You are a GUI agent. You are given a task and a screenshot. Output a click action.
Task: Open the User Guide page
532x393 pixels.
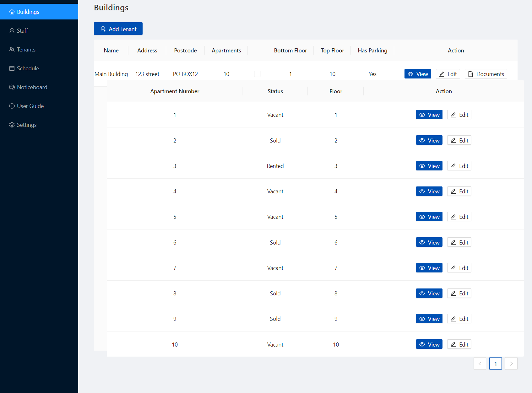[39, 106]
